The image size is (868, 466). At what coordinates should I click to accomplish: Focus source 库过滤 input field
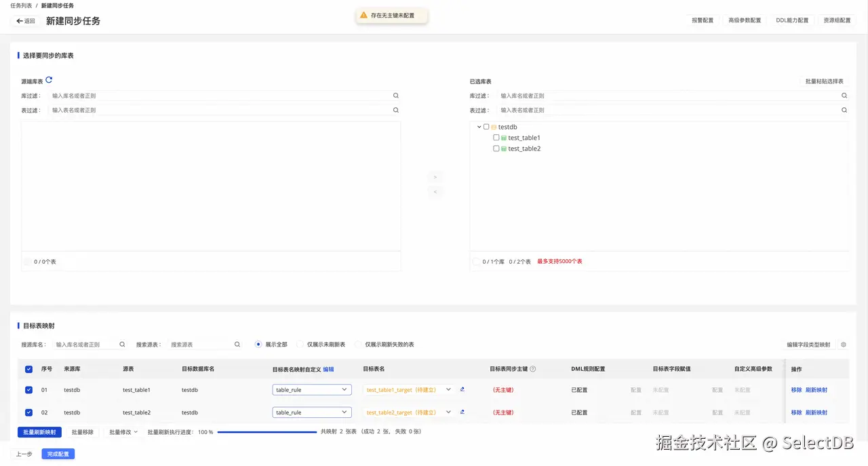pos(224,96)
